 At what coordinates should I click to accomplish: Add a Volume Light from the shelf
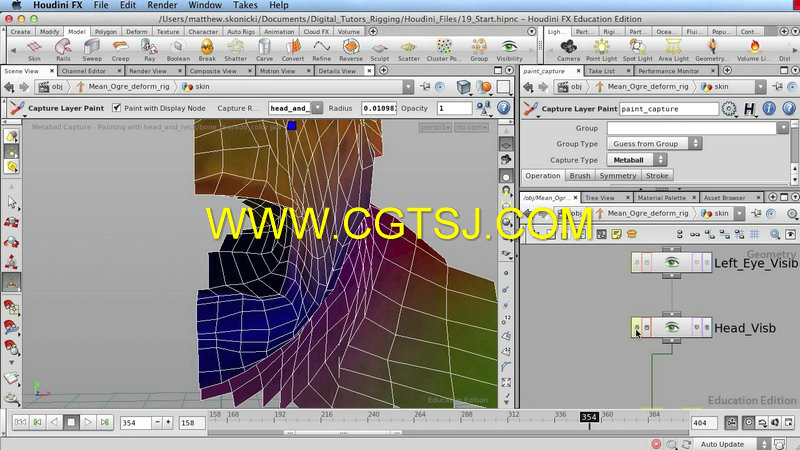[754, 50]
